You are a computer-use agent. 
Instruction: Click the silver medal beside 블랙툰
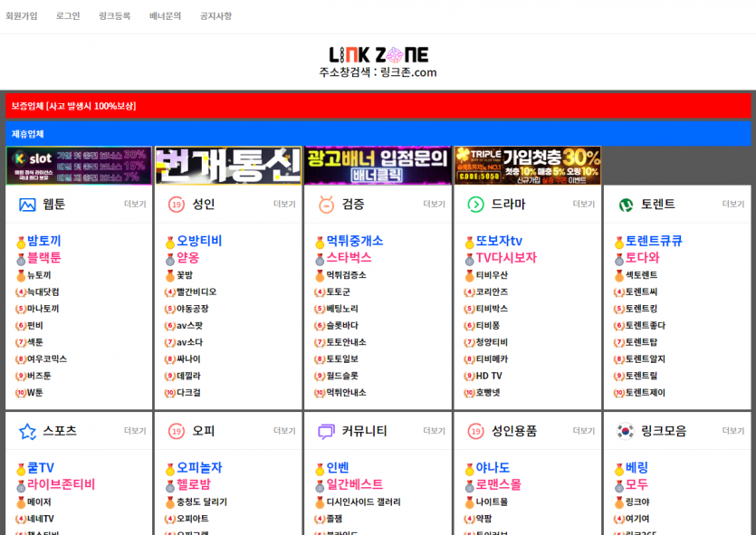coord(21,259)
